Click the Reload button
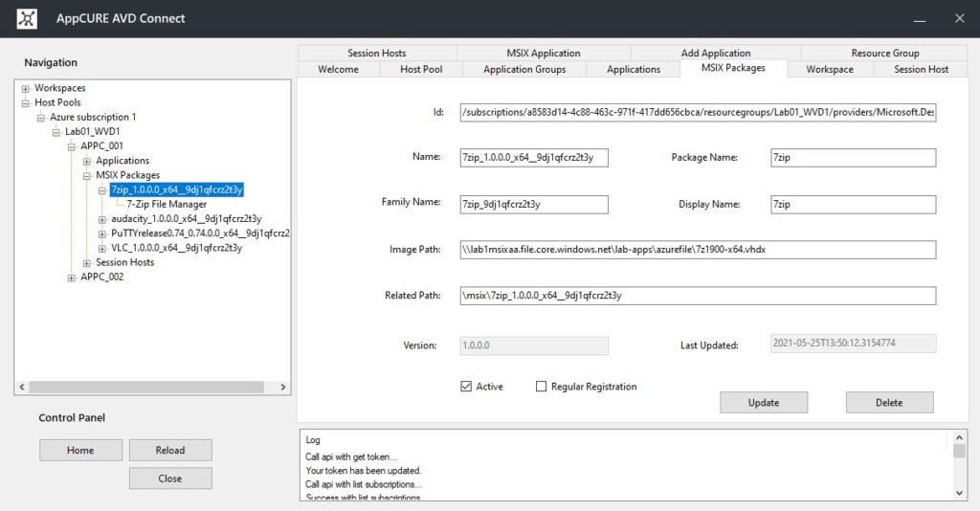The height and width of the screenshot is (511, 980). pos(170,451)
